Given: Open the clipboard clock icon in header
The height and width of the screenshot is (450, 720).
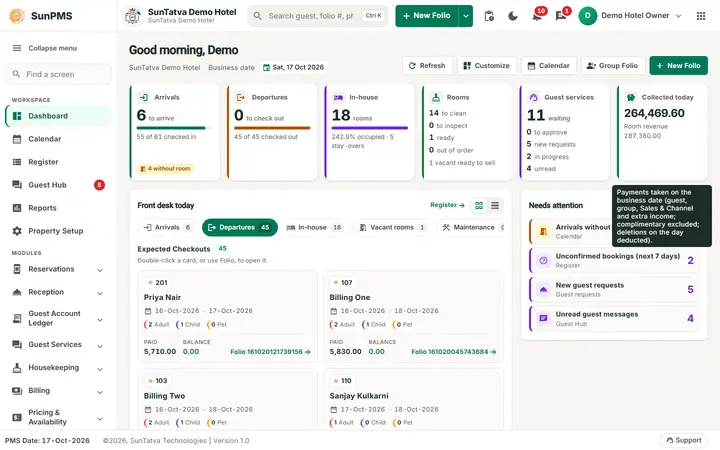Looking at the screenshot, I should [x=489, y=16].
